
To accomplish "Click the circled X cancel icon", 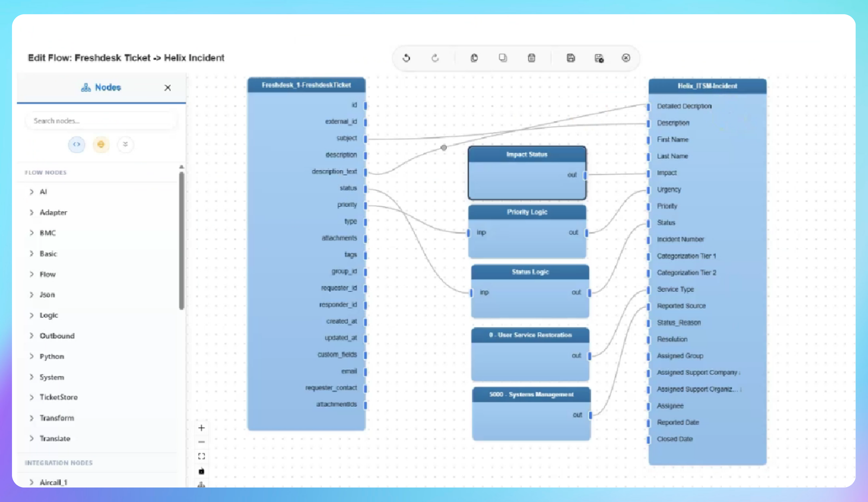I will 626,58.
